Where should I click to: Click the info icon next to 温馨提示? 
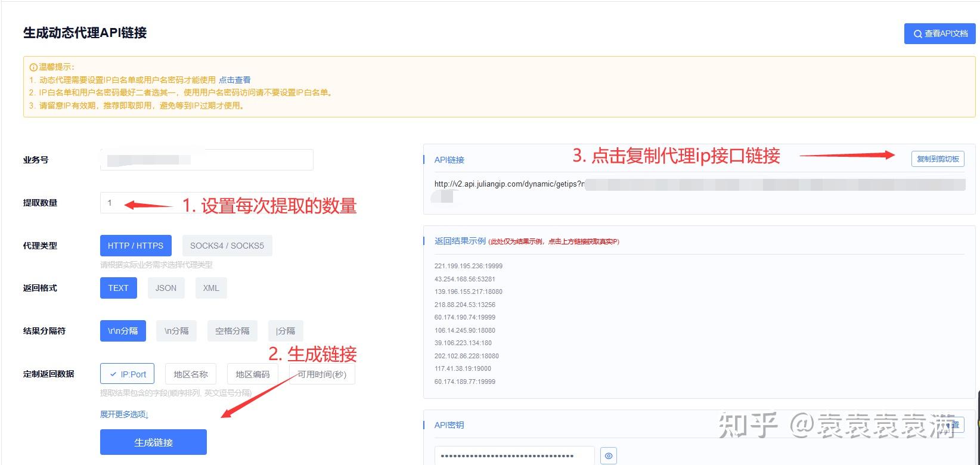[x=33, y=67]
